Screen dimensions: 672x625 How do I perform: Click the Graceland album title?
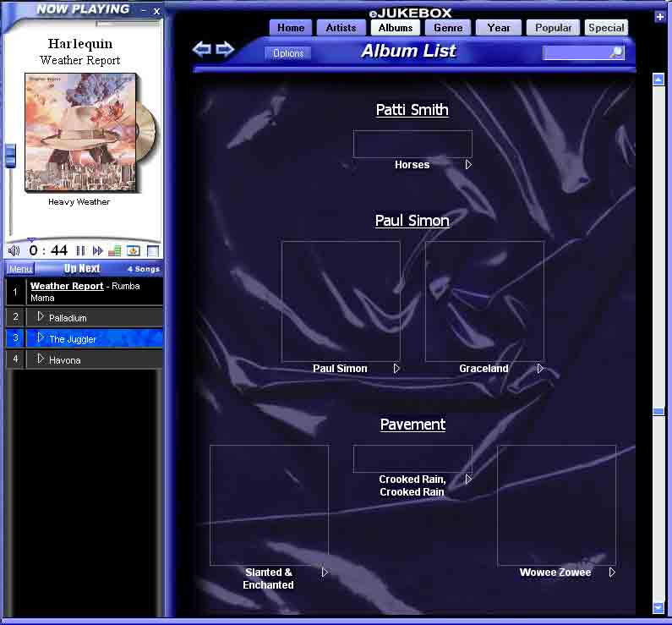[x=484, y=368]
